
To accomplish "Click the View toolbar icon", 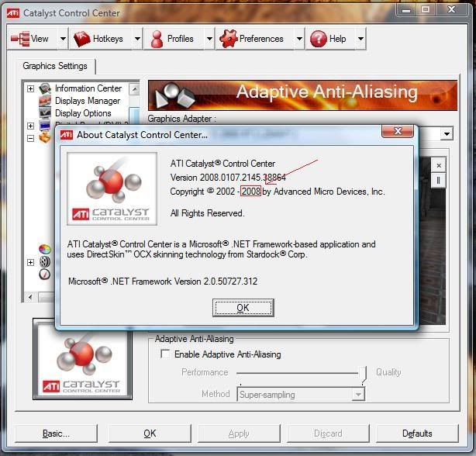I will (x=20, y=39).
